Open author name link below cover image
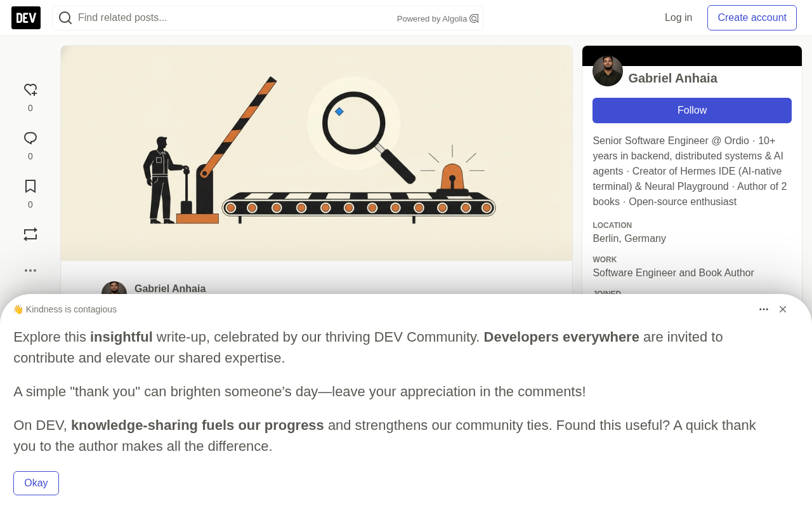812x508 pixels. pos(170,288)
